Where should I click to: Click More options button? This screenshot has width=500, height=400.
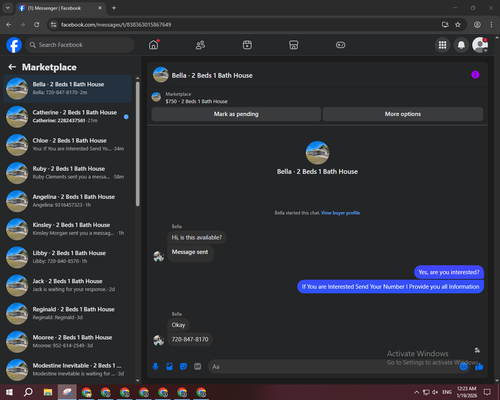pyautogui.click(x=403, y=114)
